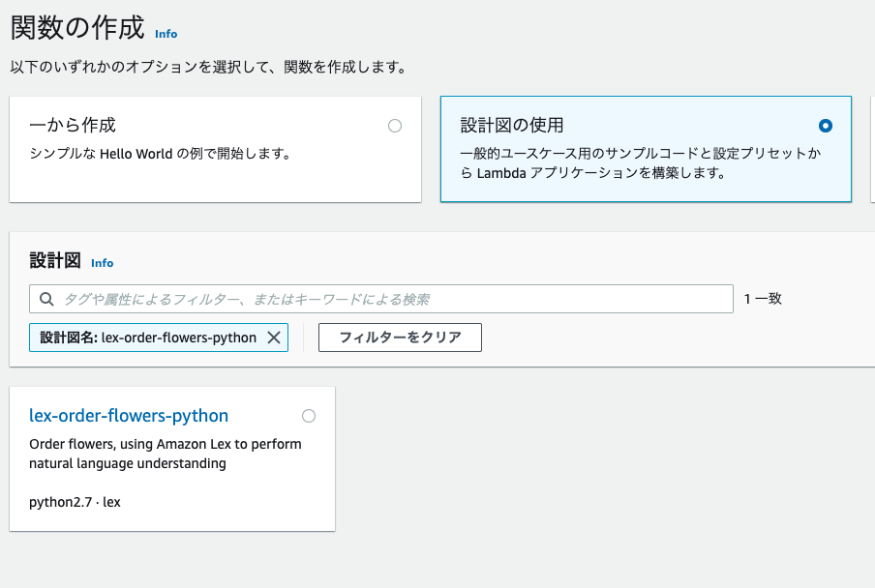Click the 関数の作成 page heading

click(x=77, y=28)
